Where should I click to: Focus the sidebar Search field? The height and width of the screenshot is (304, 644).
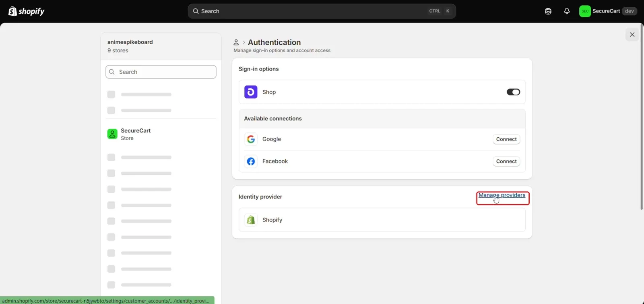point(161,72)
